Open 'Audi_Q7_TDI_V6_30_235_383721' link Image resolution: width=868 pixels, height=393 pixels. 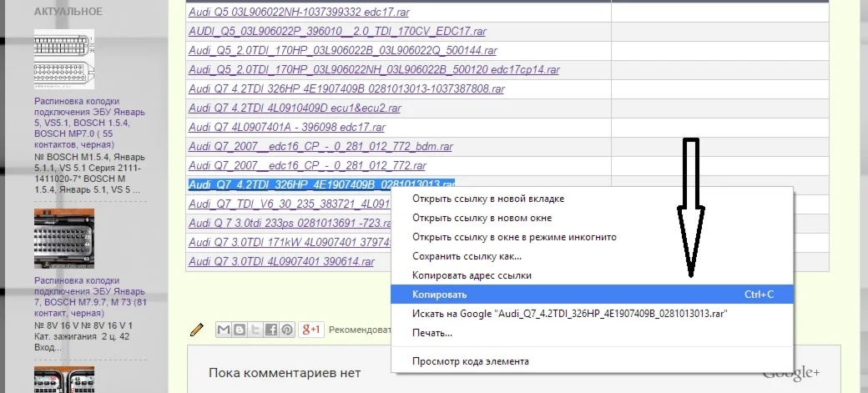[290, 204]
